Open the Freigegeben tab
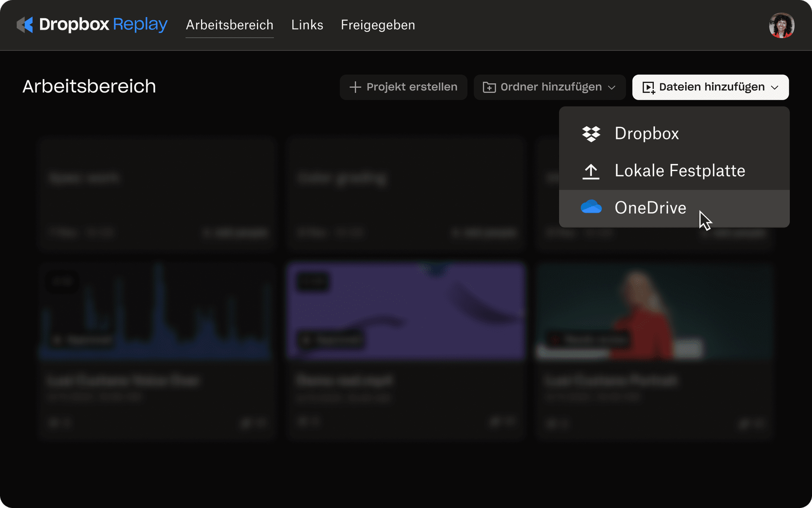Viewport: 812px width, 508px height. (377, 25)
